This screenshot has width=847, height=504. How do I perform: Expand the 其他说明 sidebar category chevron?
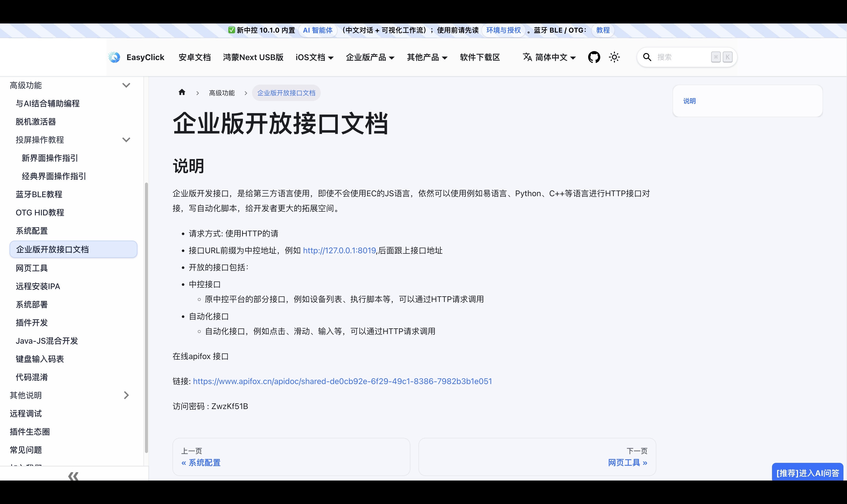coord(126,395)
